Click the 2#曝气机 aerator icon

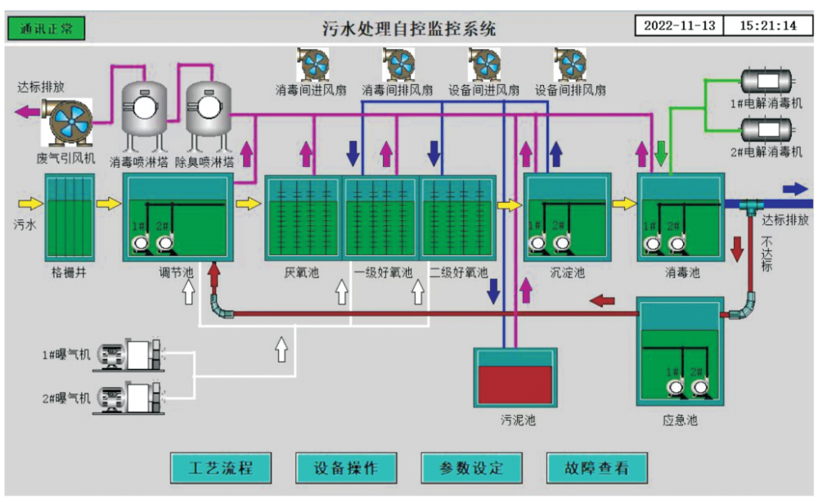pyautogui.click(x=129, y=398)
